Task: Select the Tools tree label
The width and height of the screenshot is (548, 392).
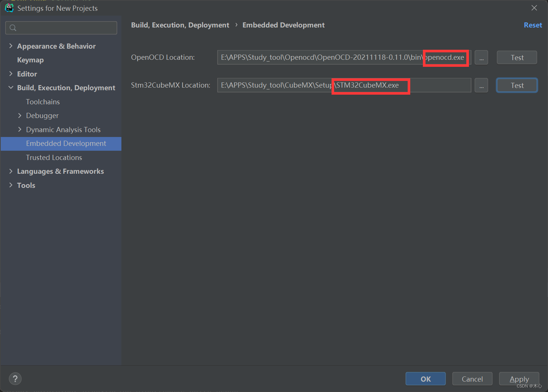Action: tap(26, 185)
